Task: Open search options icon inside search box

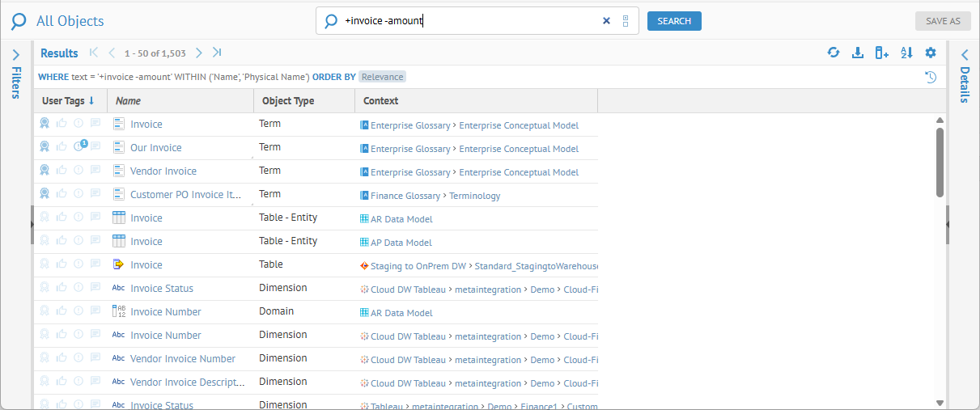Action: [x=626, y=21]
